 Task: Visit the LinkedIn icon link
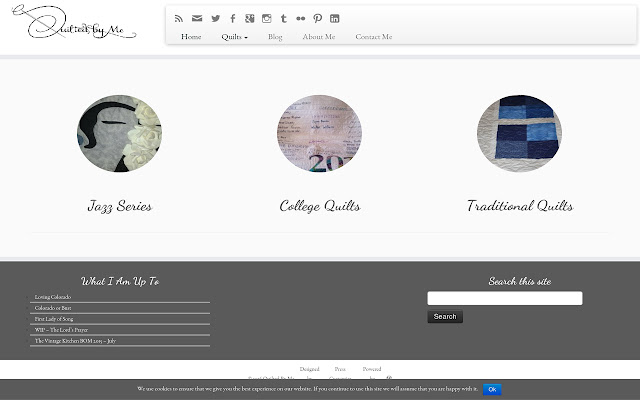tap(334, 18)
